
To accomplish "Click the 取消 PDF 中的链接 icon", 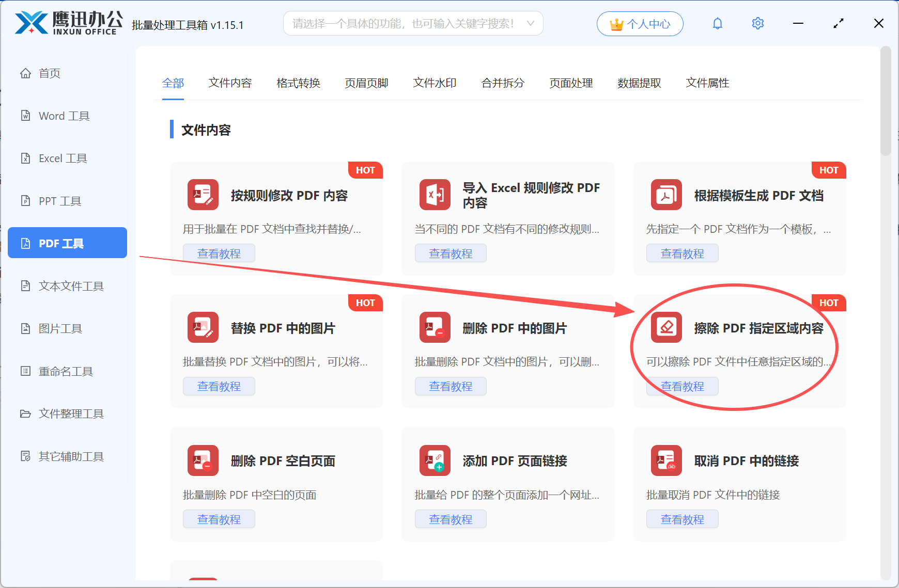I will click(667, 460).
